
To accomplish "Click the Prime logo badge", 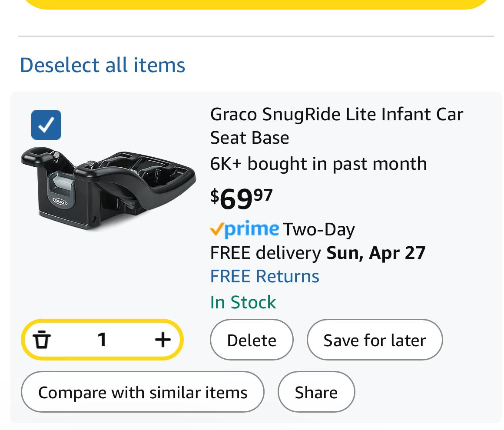I will [x=244, y=229].
